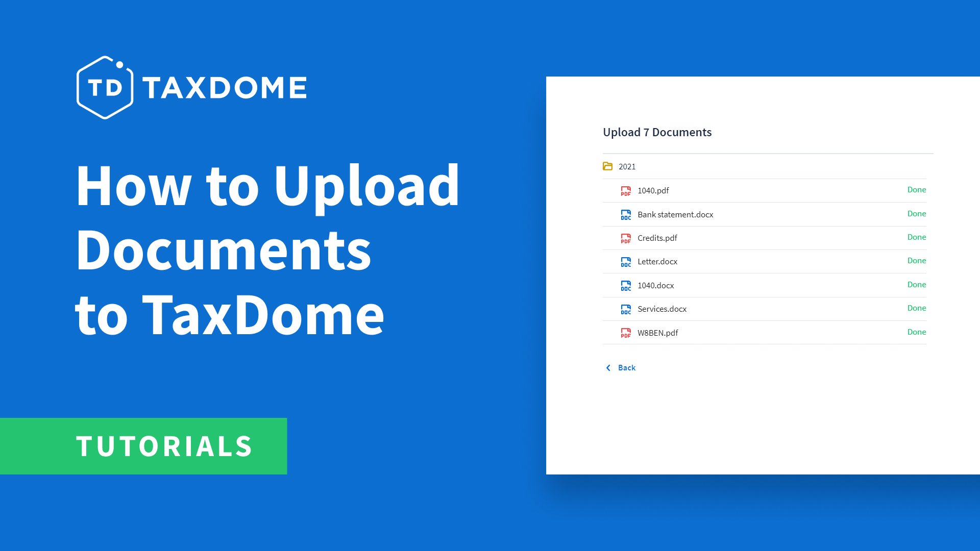Click the PDF icon beside Credits.pdf
The width and height of the screenshot is (980, 551).
point(626,238)
